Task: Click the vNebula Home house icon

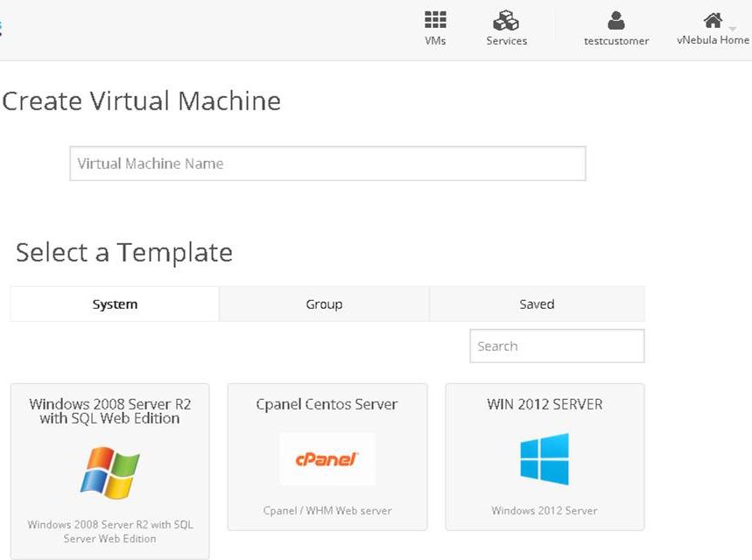Action: (x=713, y=20)
